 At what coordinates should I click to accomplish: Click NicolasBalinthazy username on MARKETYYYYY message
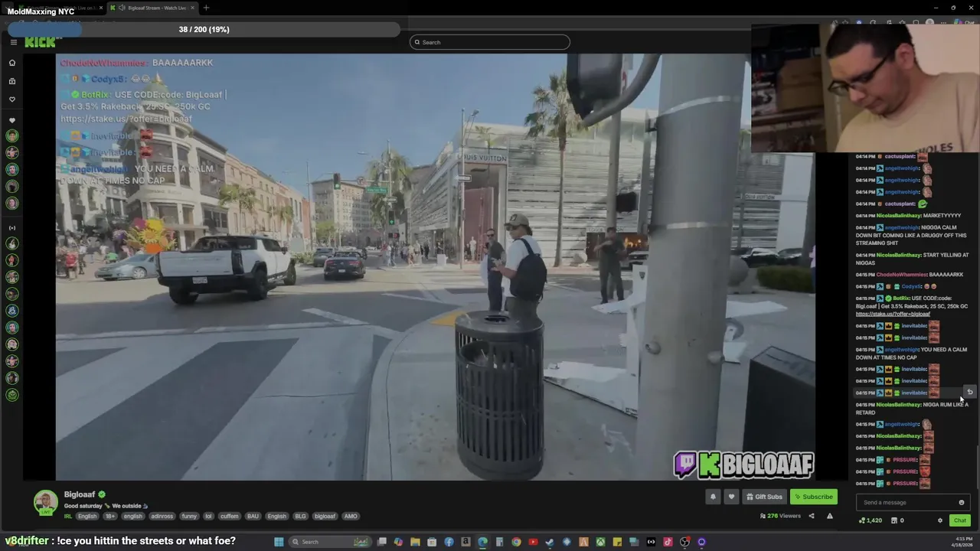tap(899, 216)
